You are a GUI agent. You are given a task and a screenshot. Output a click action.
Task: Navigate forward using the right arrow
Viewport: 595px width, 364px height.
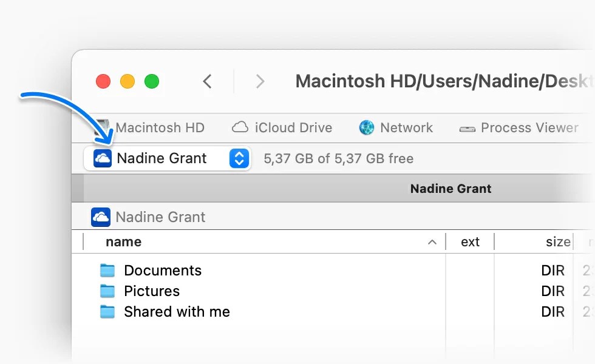point(260,81)
